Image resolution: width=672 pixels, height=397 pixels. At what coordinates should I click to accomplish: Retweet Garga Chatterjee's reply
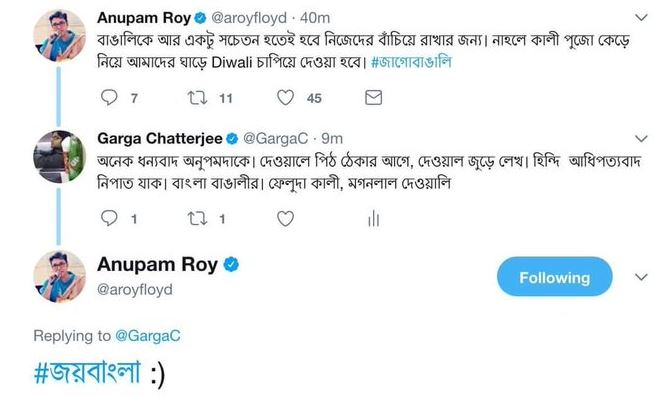point(197,219)
